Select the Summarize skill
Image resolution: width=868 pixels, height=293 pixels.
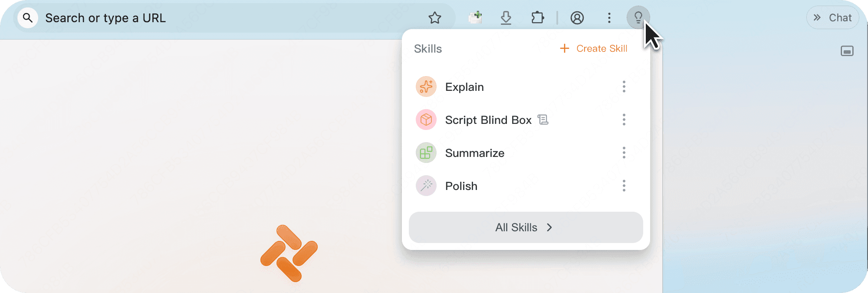[x=474, y=153]
